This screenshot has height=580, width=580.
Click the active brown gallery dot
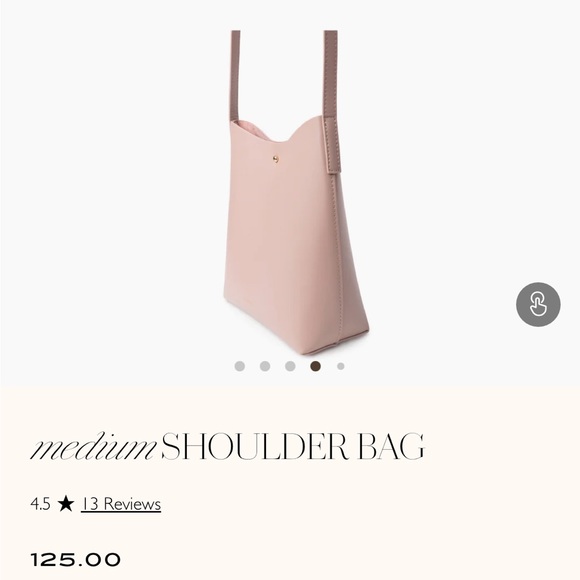[316, 366]
